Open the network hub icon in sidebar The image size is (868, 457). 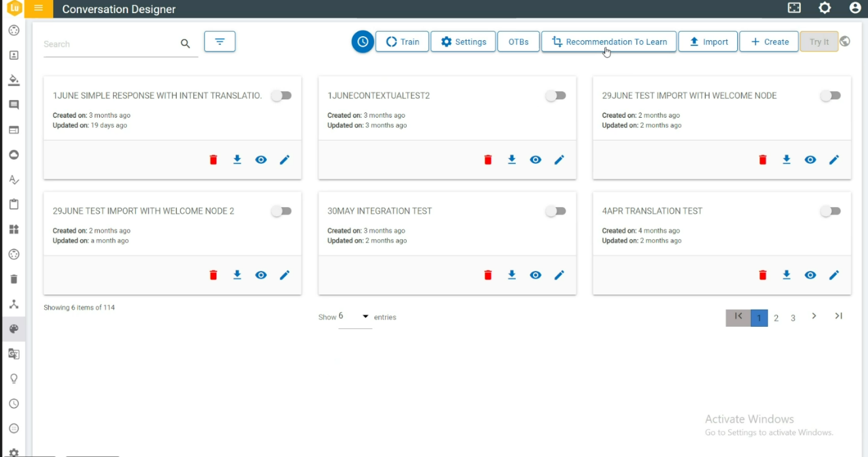tap(14, 304)
